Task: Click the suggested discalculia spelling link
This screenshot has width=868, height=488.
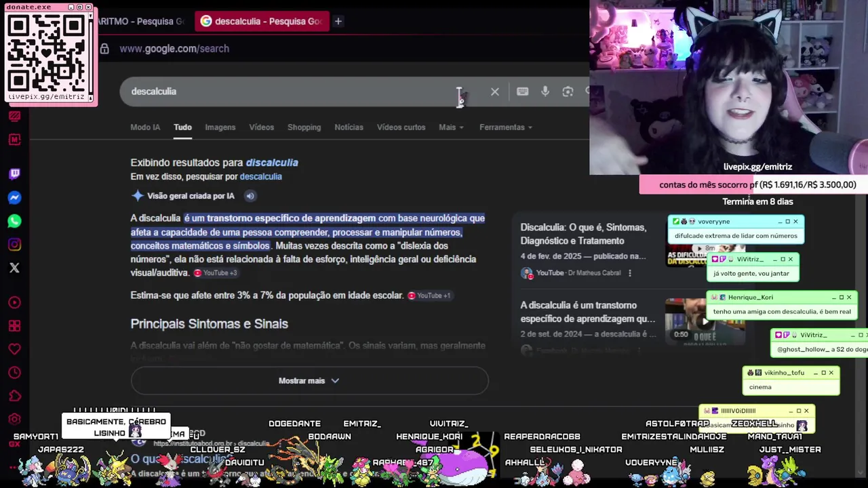Action: 272,163
